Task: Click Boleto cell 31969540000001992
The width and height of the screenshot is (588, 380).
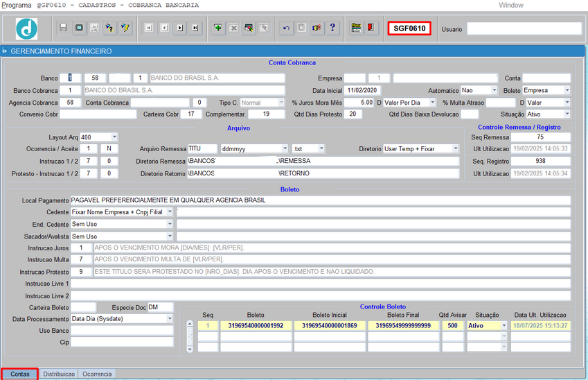Action: (256, 326)
